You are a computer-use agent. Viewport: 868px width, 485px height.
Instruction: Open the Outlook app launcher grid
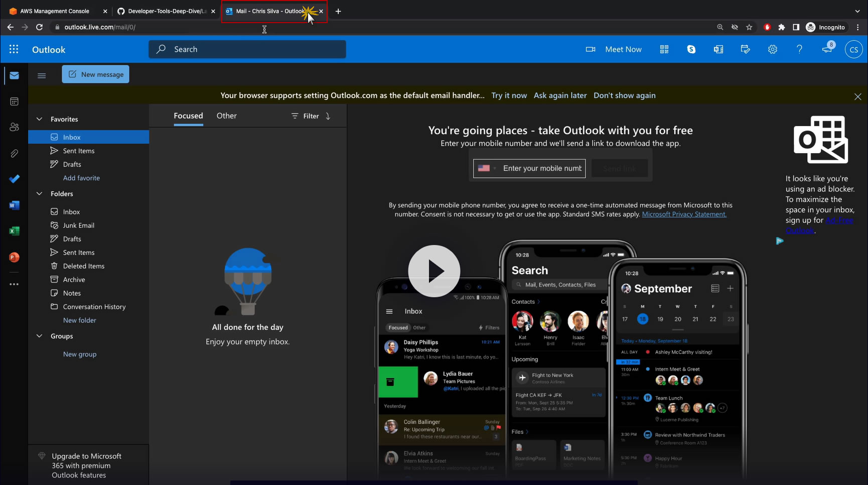tap(14, 49)
